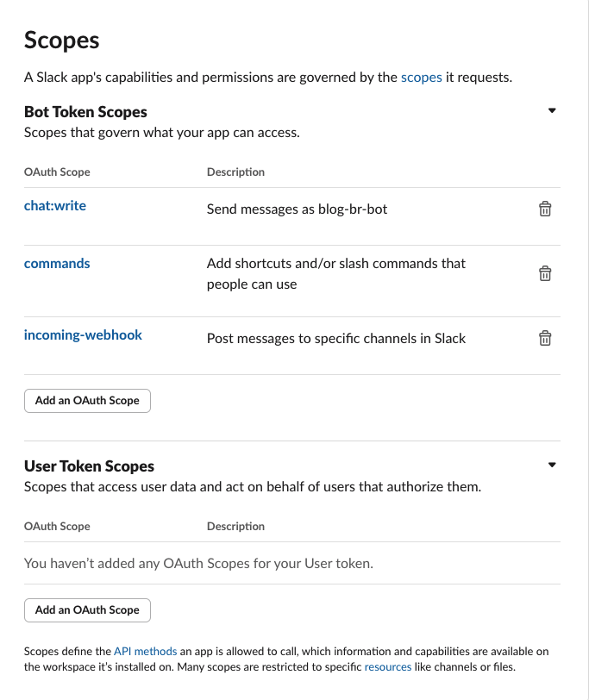Open the API methods link
Viewport: 589px width, 700px height.
(145, 652)
